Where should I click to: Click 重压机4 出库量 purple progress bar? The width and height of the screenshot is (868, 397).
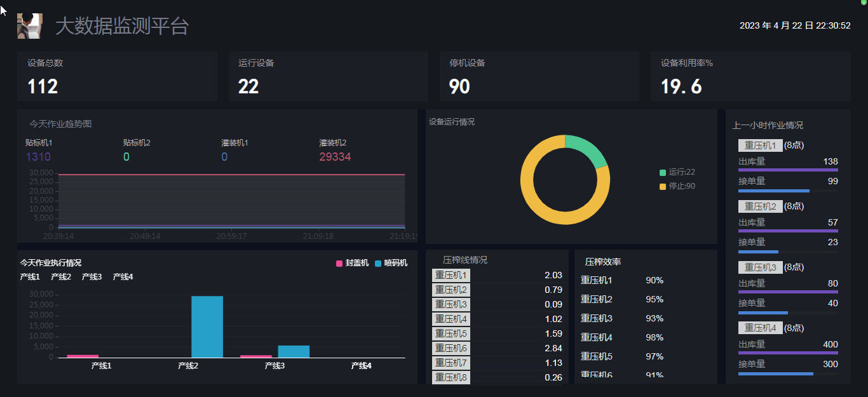coord(788,353)
